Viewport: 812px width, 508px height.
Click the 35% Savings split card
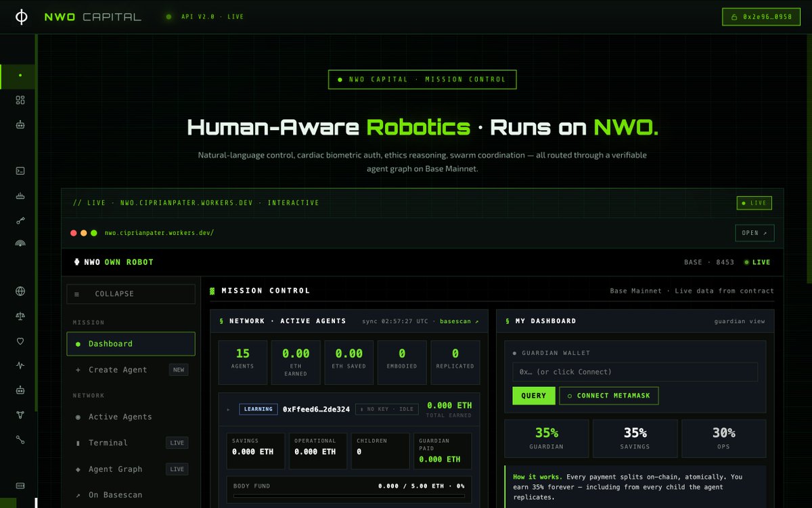pyautogui.click(x=635, y=439)
